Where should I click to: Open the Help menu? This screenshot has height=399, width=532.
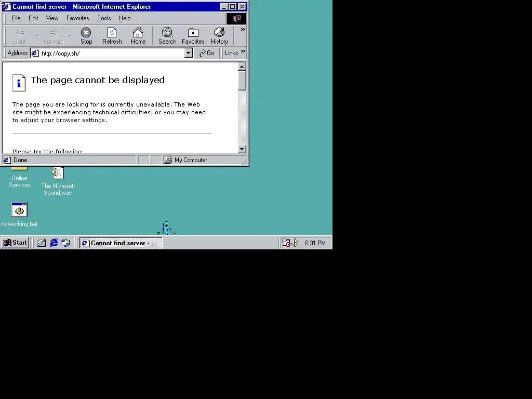click(125, 18)
